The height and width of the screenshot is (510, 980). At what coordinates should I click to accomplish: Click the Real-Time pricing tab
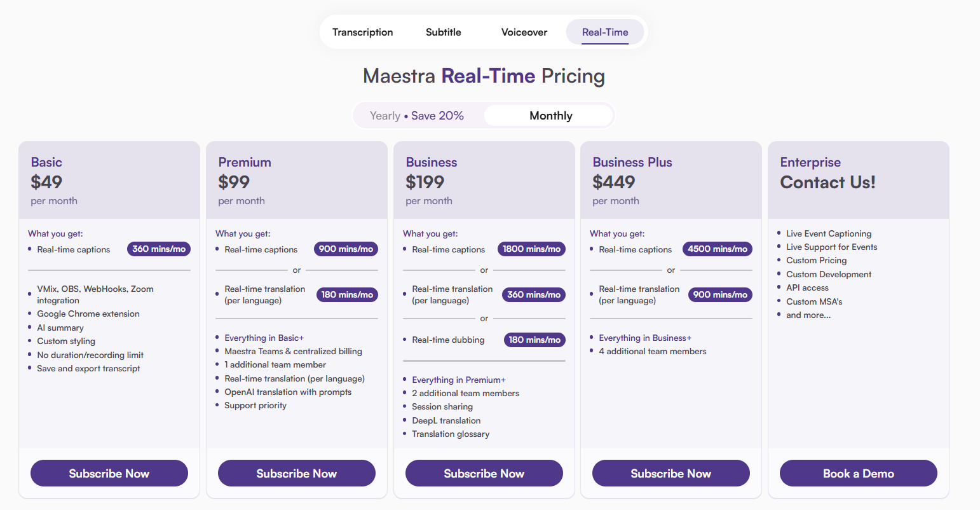click(605, 32)
